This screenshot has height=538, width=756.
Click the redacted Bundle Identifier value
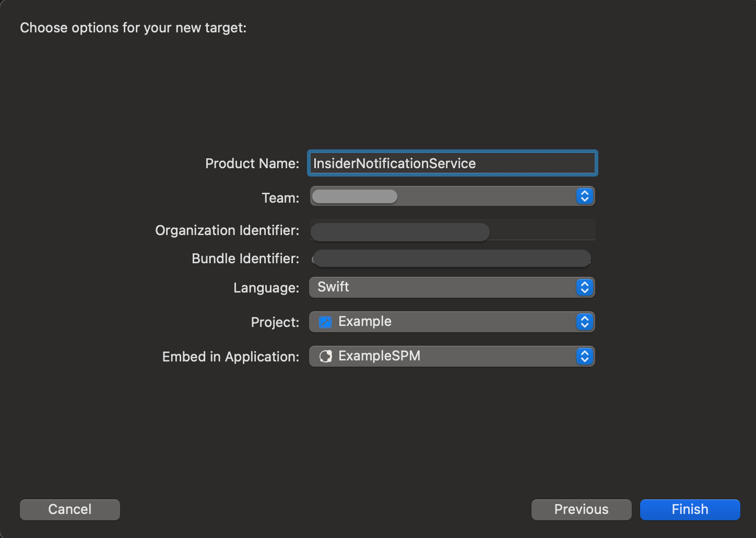coord(452,259)
